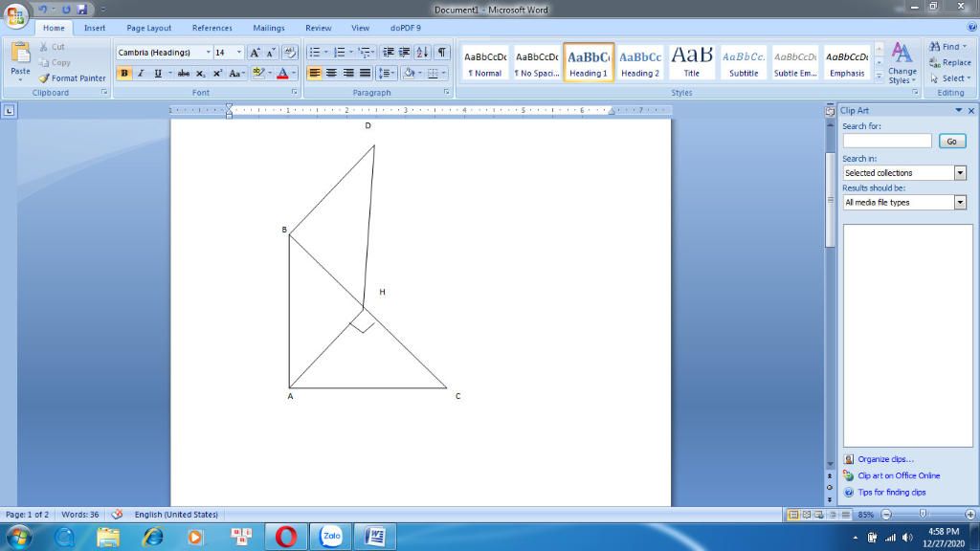Toggle subscript formatting
Viewport: 980px width, 551px height.
pyautogui.click(x=200, y=73)
